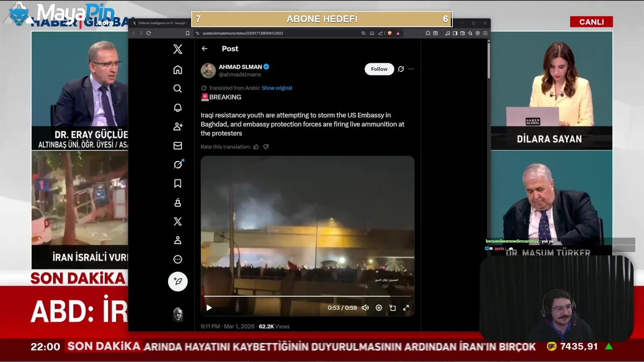Click the 0:53 / 0:59 timestamp
Screen dimensions: 644x362
tap(342, 308)
